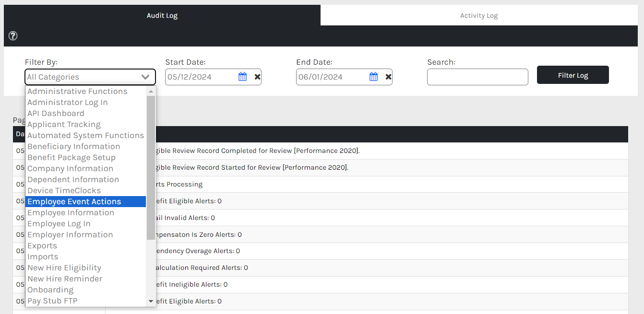644x314 pixels.
Task: Select Pay Stub FTP option
Action: tap(86, 301)
